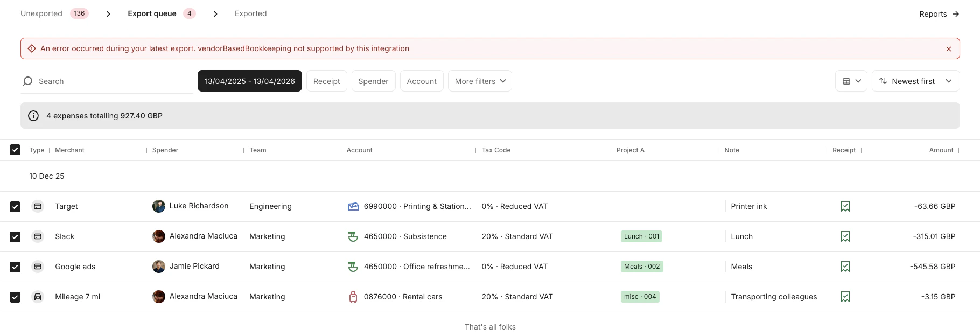Open the Reports link

(933, 14)
